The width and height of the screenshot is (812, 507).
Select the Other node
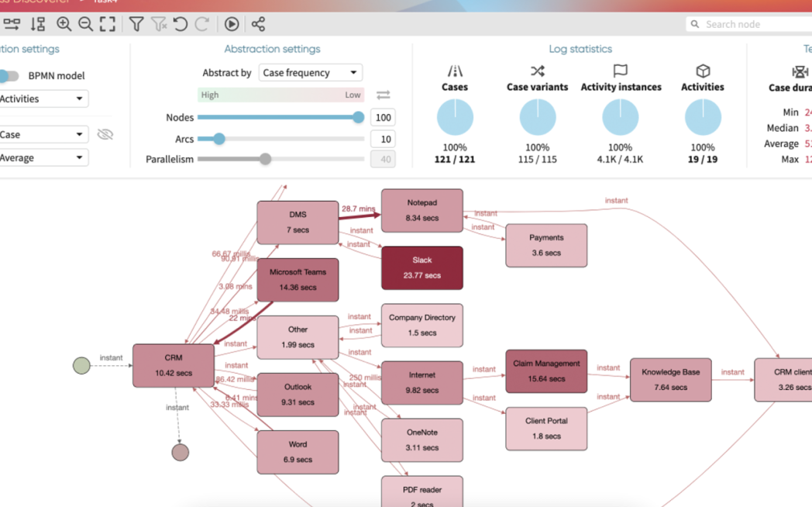tap(298, 337)
